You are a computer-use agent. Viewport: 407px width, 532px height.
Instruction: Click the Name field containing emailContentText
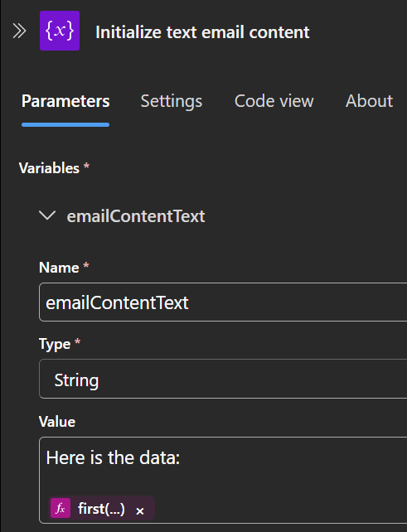click(223, 302)
